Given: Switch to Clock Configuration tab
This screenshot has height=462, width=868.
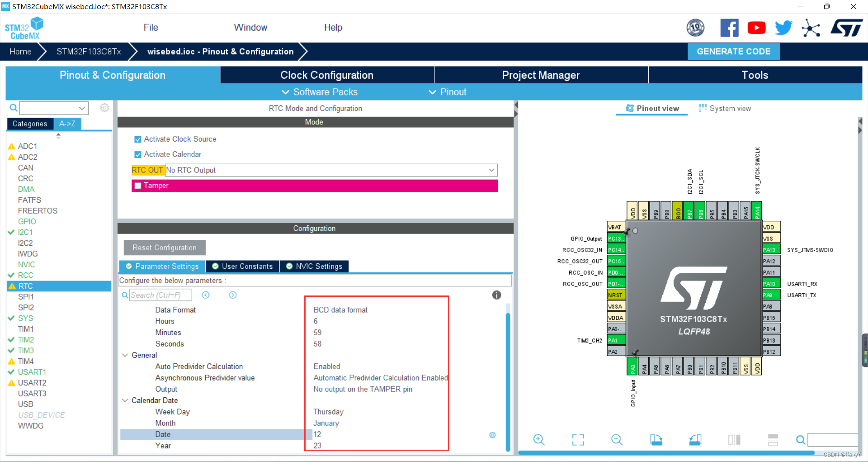Looking at the screenshot, I should (x=327, y=75).
